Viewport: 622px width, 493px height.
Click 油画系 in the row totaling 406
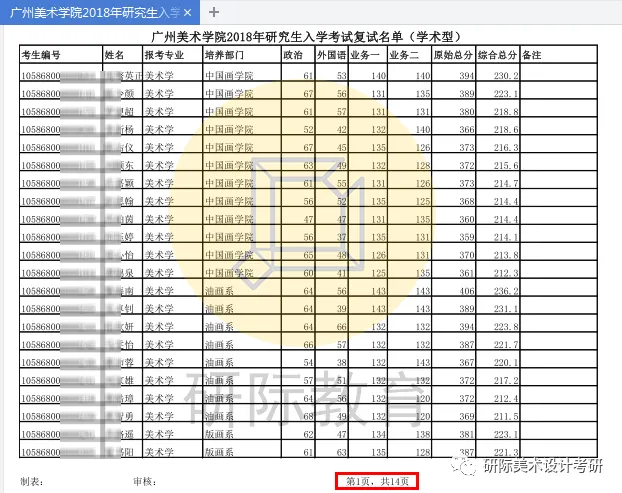(x=219, y=291)
